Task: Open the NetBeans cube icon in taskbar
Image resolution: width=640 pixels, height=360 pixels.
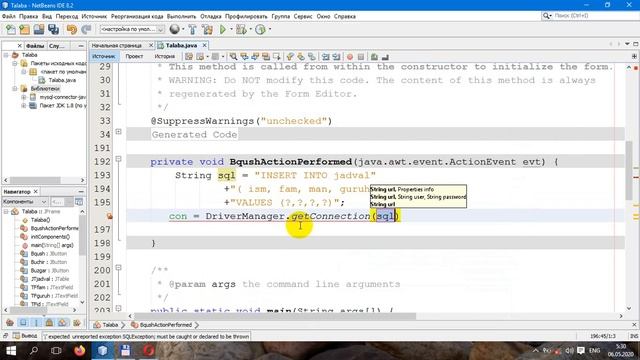Action: click(102, 351)
